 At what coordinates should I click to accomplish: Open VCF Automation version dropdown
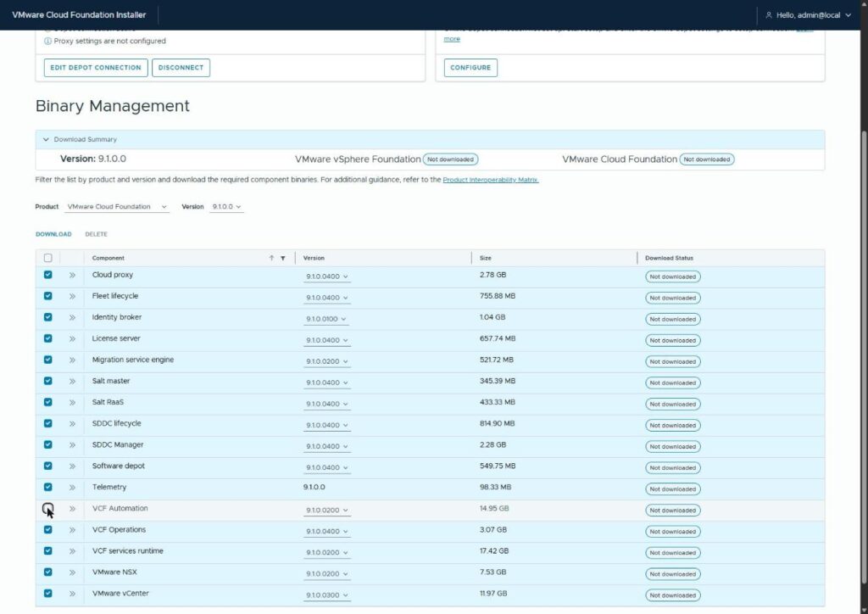[x=327, y=511]
